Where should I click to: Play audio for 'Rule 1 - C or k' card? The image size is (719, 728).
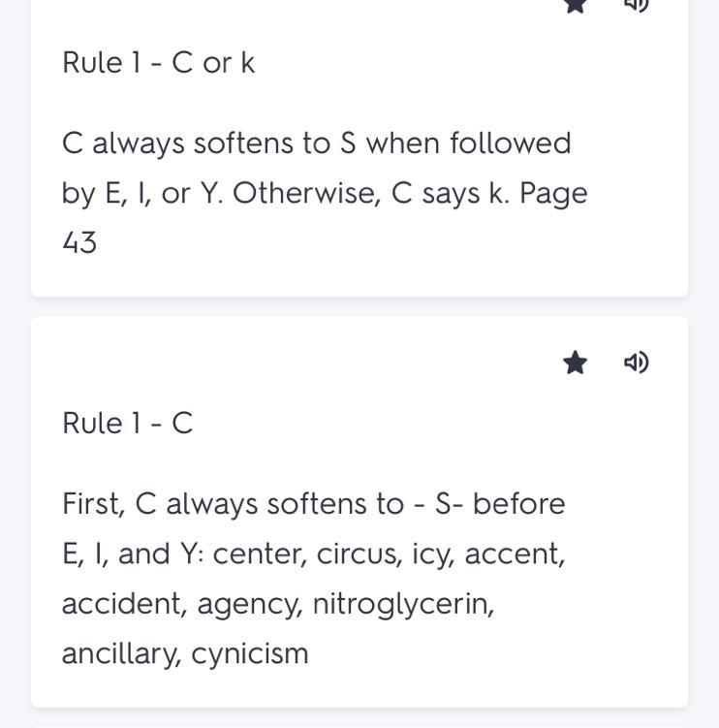636,5
